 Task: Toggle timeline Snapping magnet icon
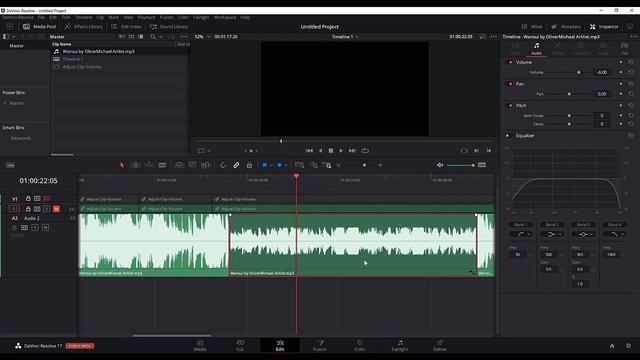click(x=223, y=165)
